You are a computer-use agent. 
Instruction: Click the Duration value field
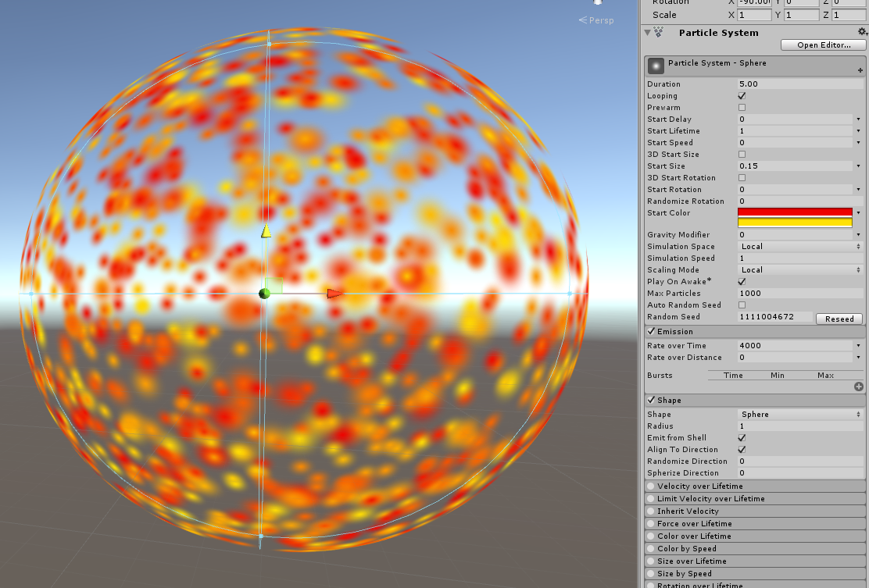coord(801,84)
